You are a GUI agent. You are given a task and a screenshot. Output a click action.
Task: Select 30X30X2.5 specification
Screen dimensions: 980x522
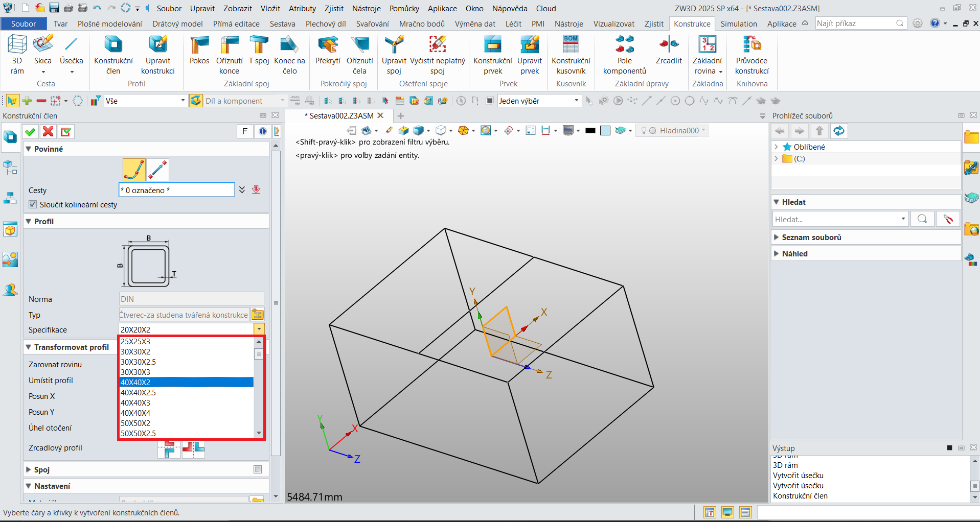pyautogui.click(x=187, y=362)
